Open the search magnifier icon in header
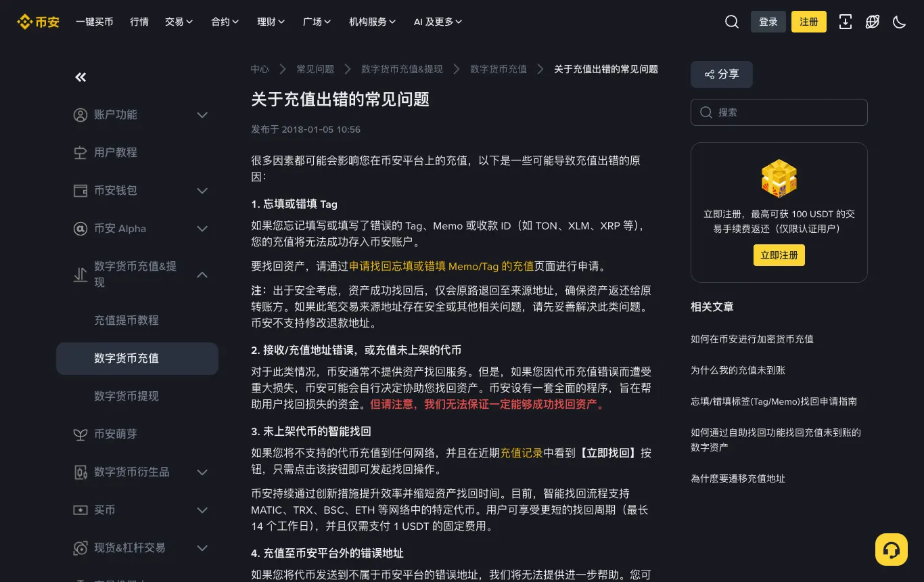 (x=732, y=22)
